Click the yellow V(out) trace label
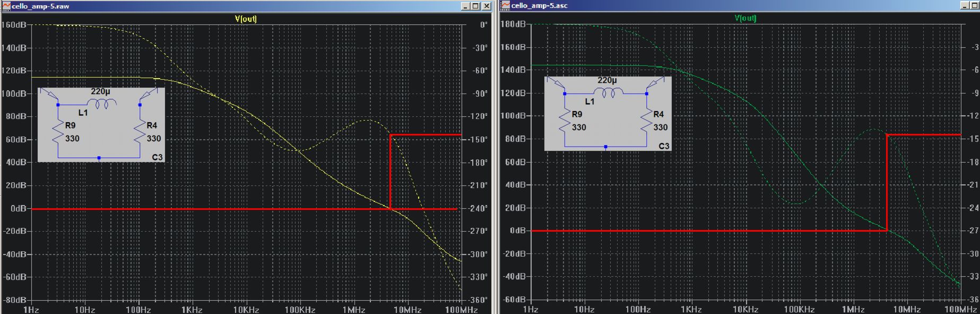 246,19
